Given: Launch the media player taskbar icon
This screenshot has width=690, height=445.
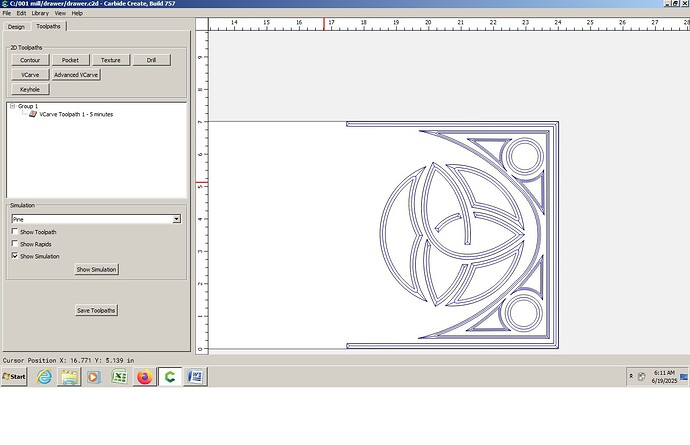Looking at the screenshot, I should (94, 377).
